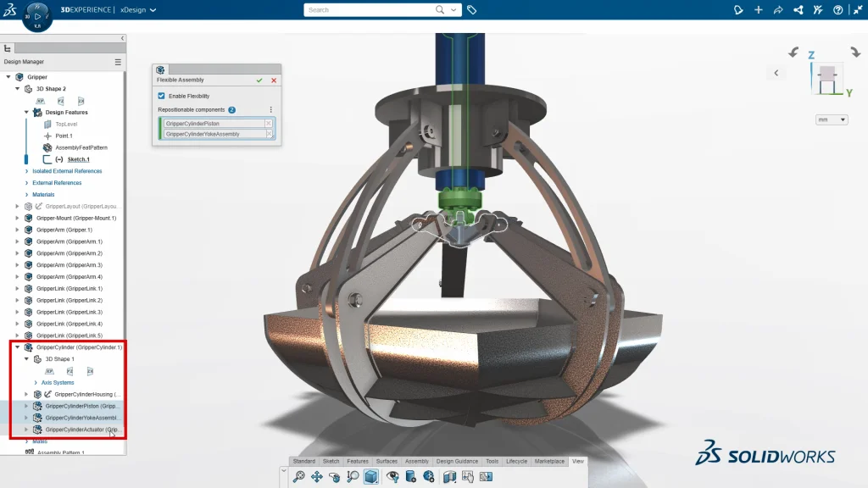The width and height of the screenshot is (868, 488).
Task: Click the YZ plane icon under 3D Shape 2
Action: 61,101
